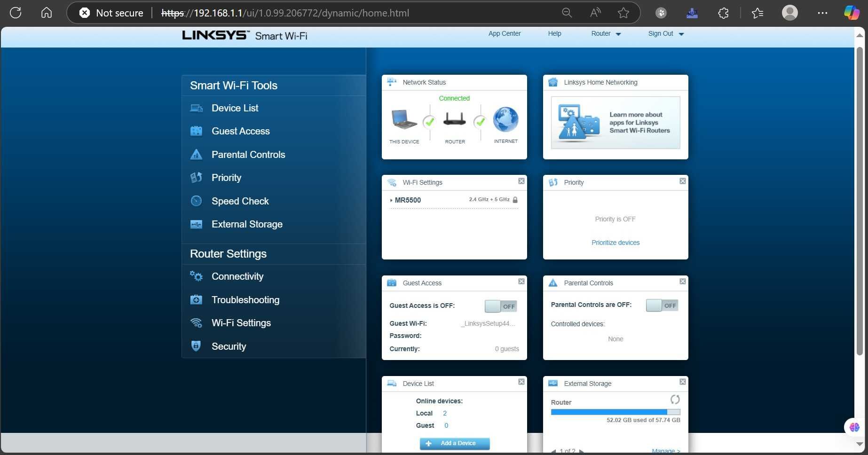Image resolution: width=868 pixels, height=455 pixels.
Task: Click the Linksys Smart Wi-Fi logo
Action: (x=245, y=36)
